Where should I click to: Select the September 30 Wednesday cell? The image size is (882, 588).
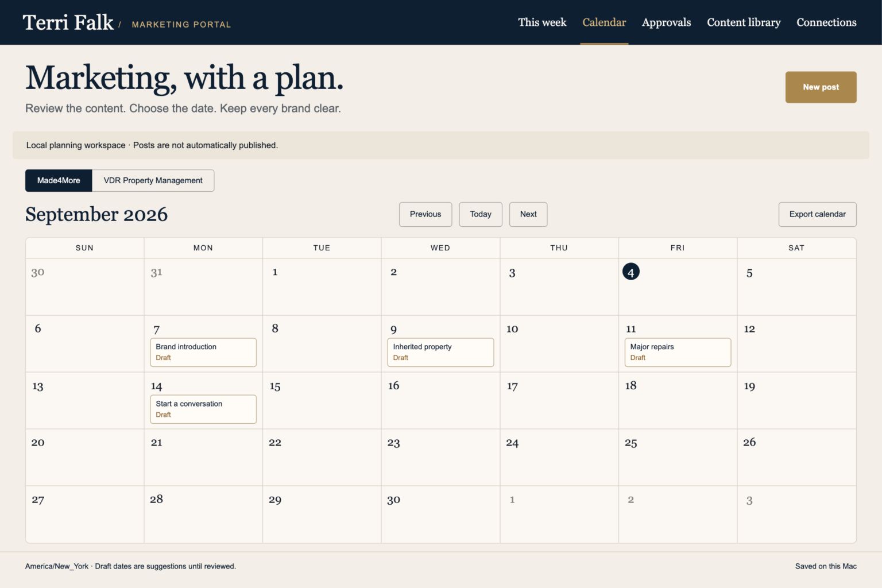tap(440, 514)
